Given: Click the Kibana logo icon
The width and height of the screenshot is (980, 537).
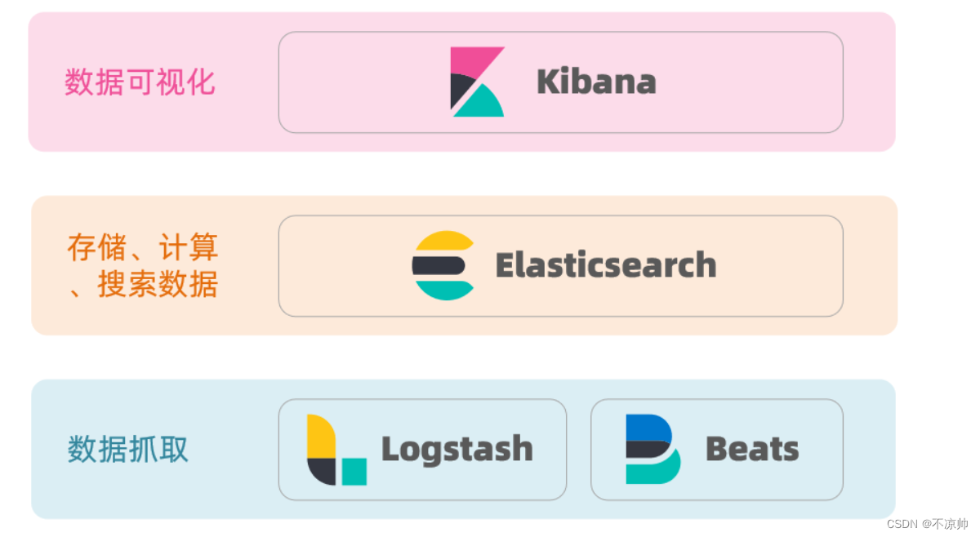Looking at the screenshot, I should (477, 82).
